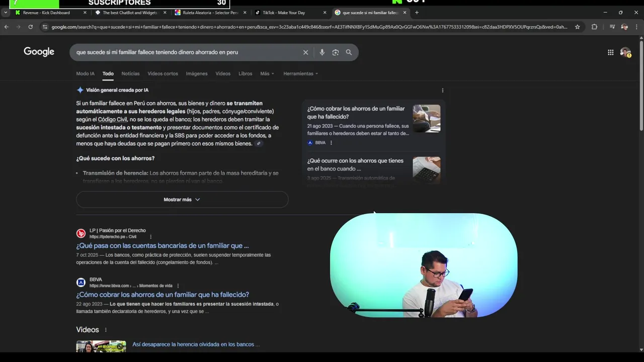Close the Kick Dashboard tab

[x=85, y=13]
